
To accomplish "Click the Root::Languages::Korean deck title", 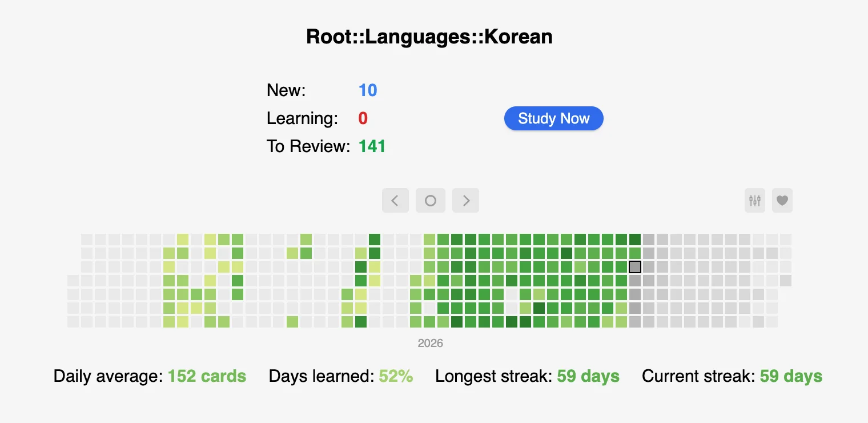I will [429, 37].
